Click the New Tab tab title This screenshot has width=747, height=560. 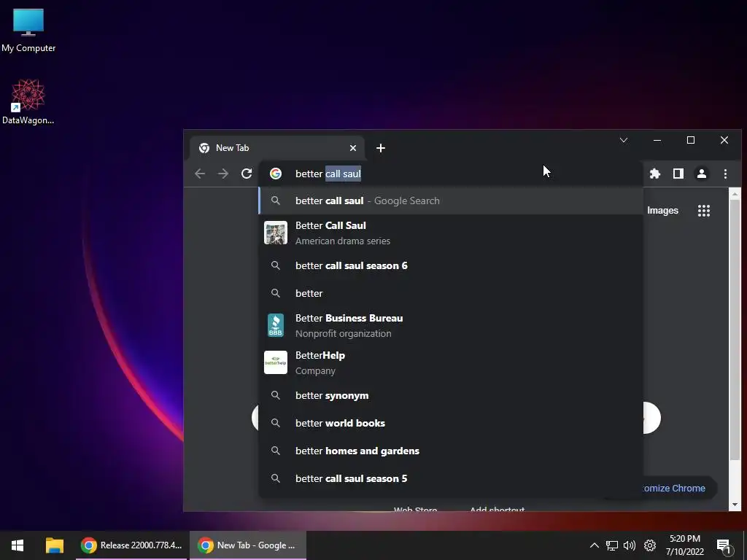[233, 148]
